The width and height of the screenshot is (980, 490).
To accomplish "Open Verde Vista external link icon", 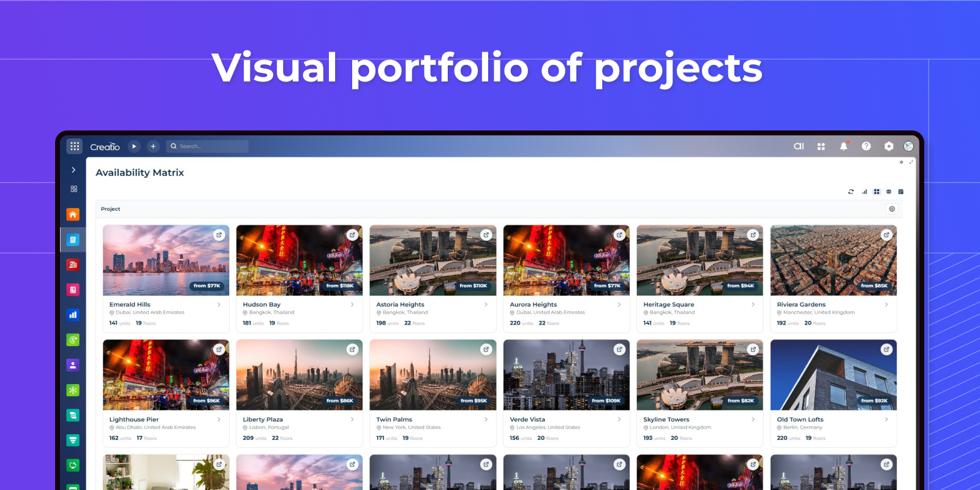I will click(619, 350).
